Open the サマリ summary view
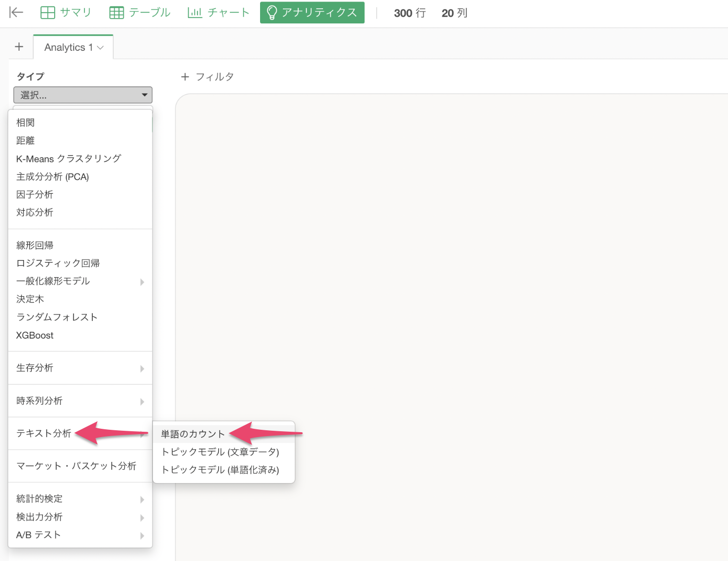The width and height of the screenshot is (728, 561). (66, 13)
